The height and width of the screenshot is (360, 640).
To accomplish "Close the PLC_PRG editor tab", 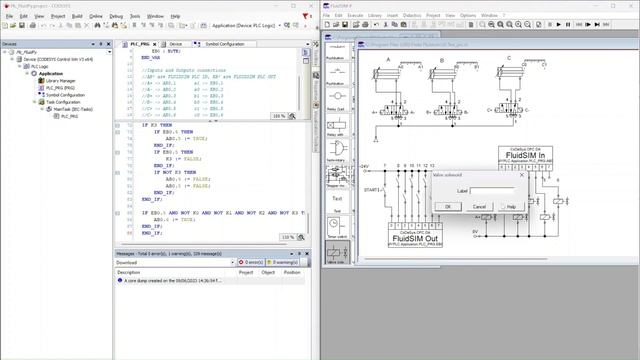I will click(x=155, y=44).
